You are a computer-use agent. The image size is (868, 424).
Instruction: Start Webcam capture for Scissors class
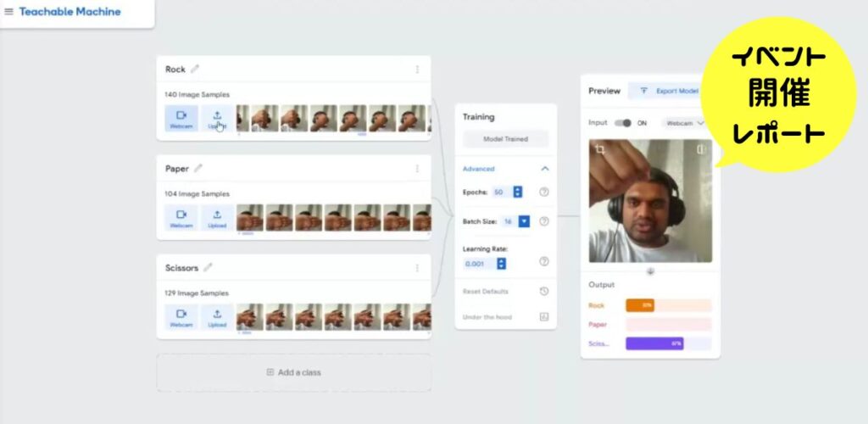[181, 316]
